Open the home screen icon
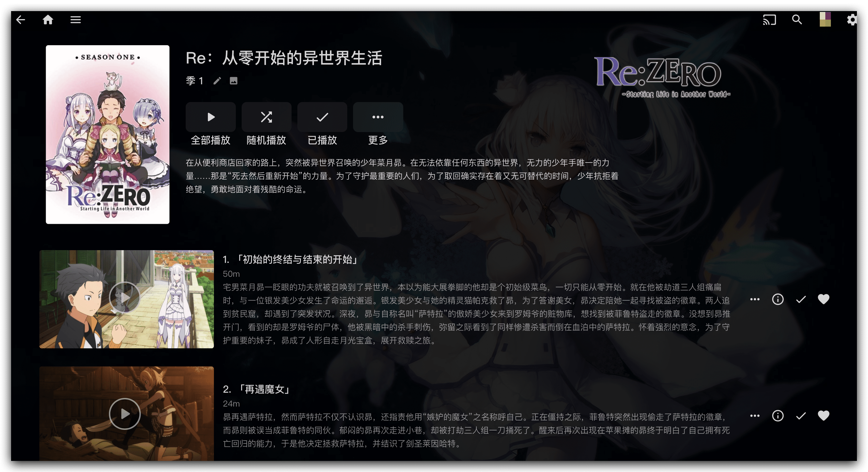The width and height of the screenshot is (868, 472). [48, 20]
